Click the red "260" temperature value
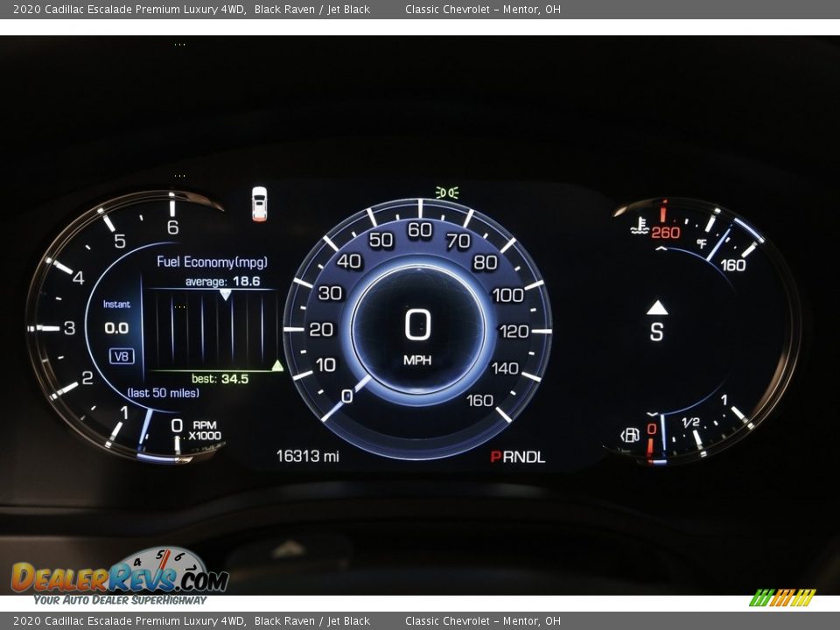Viewport: 840px width, 630px height. (665, 233)
